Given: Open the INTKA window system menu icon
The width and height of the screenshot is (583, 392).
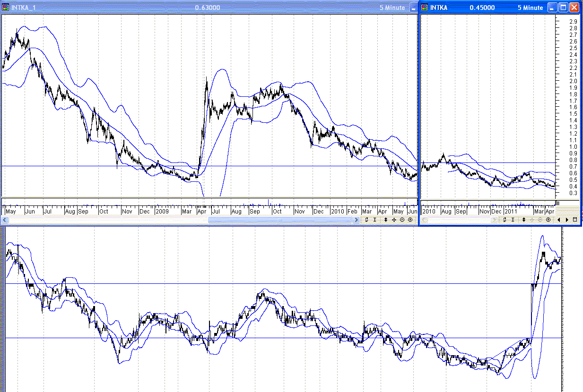Looking at the screenshot, I should pyautogui.click(x=424, y=8).
